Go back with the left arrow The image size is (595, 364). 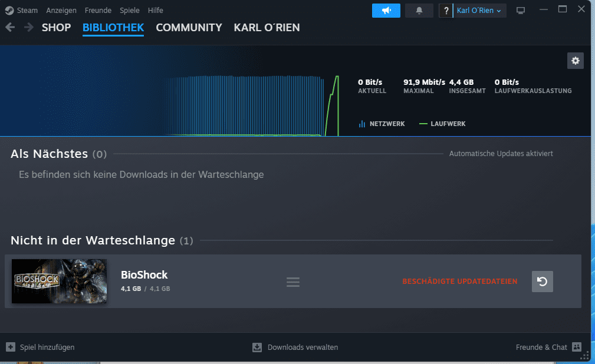(x=10, y=27)
